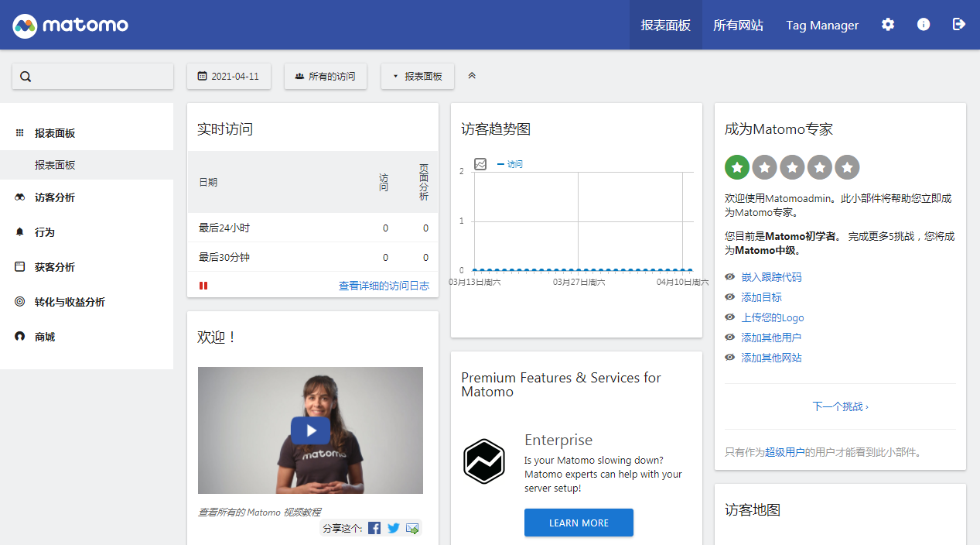
Task: Toggle the eye icon beside 添加目标
Action: tap(730, 297)
